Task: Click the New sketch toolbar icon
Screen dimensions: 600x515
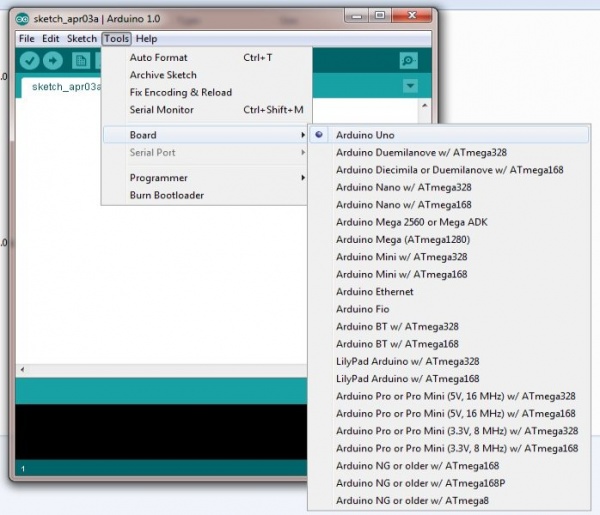Action: pyautogui.click(x=81, y=60)
